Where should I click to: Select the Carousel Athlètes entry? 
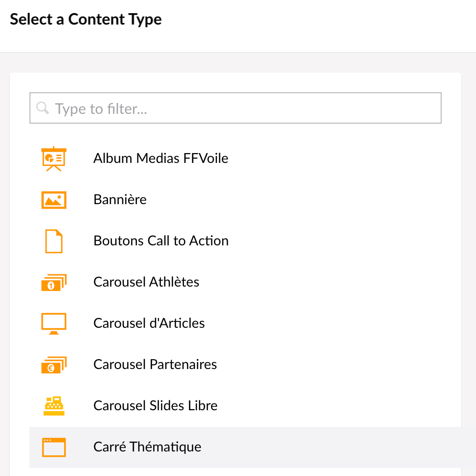coord(146,282)
